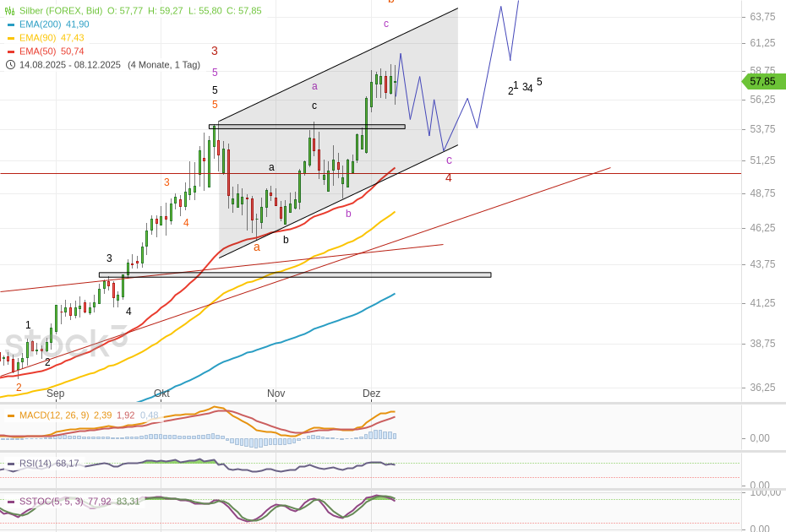Click the yellow EMA(90) legend marker
Viewport: 786px width, 532px height.
pos(10,38)
